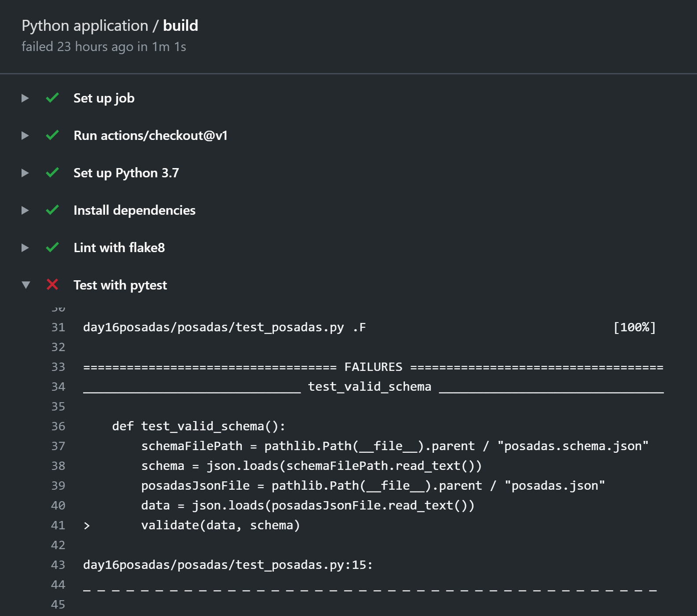
Task: Click the Python application / build heading
Action: point(110,26)
